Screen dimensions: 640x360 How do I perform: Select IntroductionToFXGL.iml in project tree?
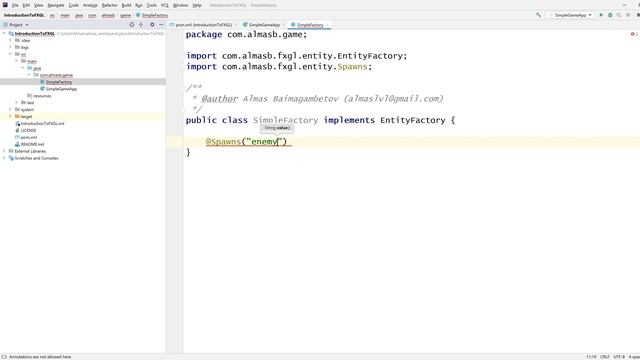click(x=42, y=123)
